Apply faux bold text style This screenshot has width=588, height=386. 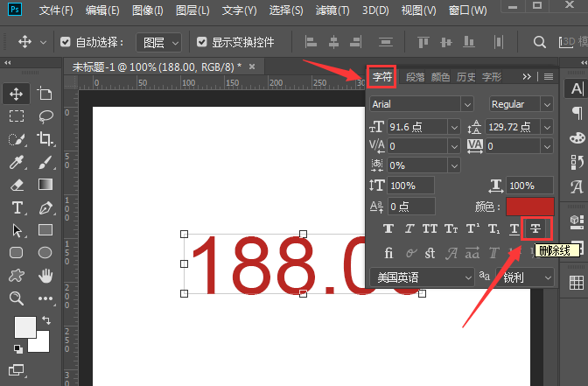(x=388, y=228)
